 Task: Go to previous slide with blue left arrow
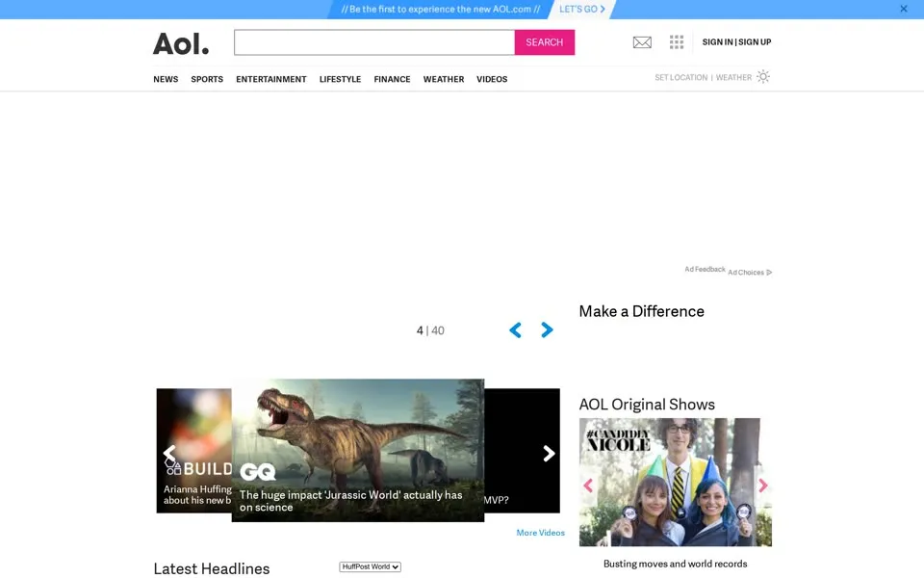515,329
